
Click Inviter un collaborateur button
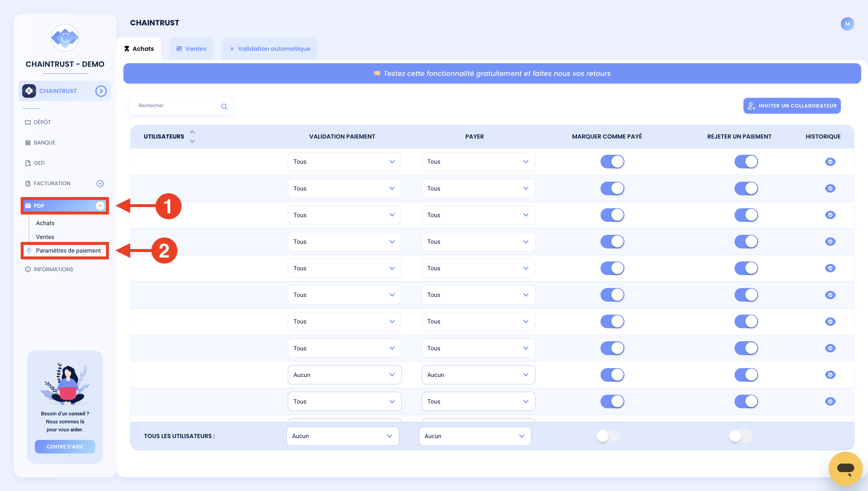tap(792, 106)
